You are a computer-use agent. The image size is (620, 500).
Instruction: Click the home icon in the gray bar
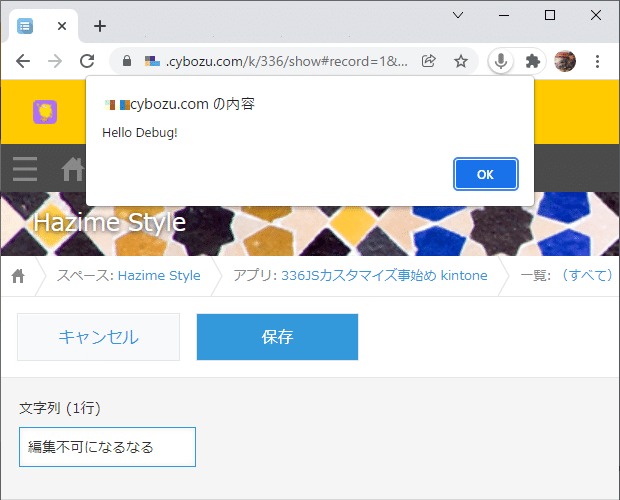[x=73, y=169]
